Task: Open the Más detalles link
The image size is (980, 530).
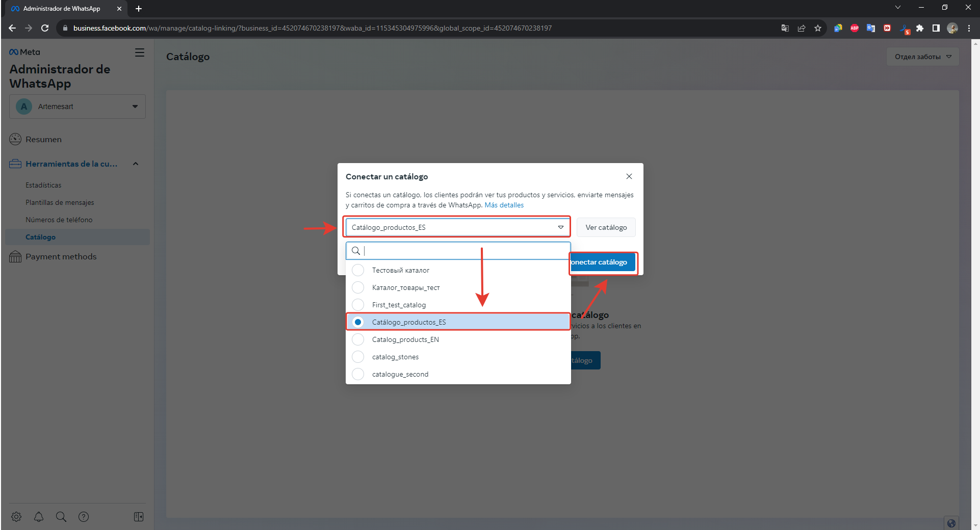Action: coord(504,205)
